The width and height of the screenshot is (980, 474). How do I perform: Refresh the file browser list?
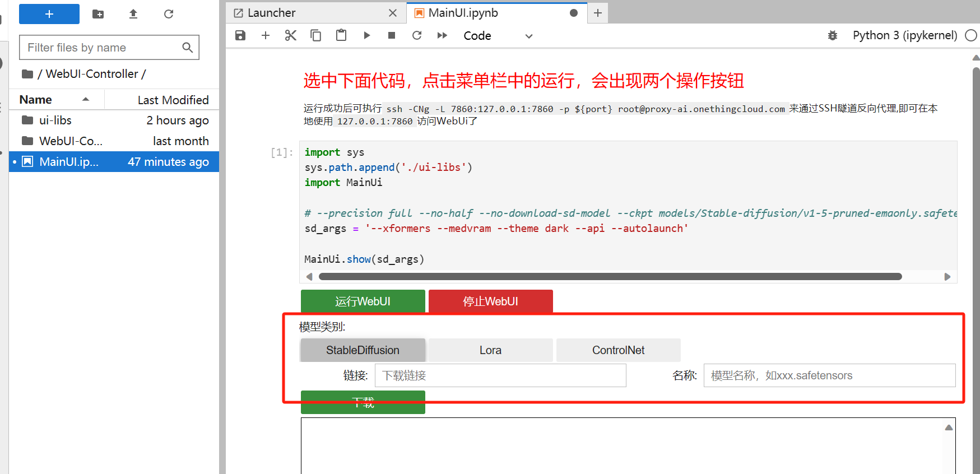[169, 14]
